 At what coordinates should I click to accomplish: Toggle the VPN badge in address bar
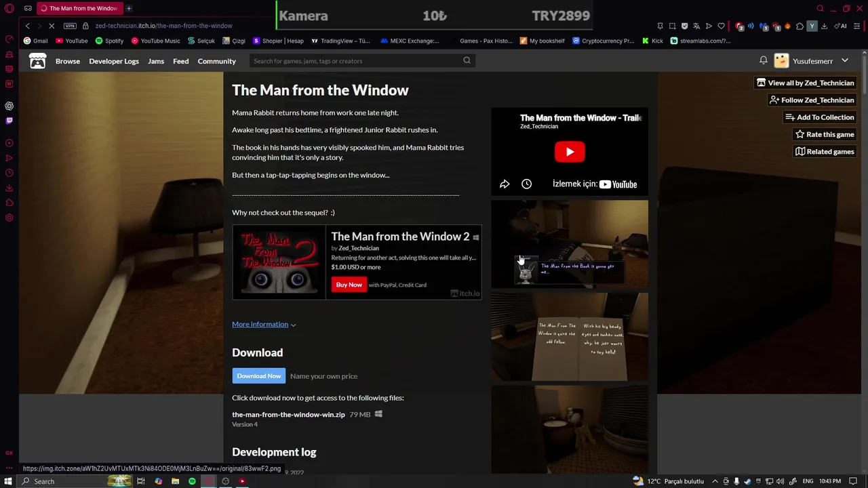[x=70, y=26]
